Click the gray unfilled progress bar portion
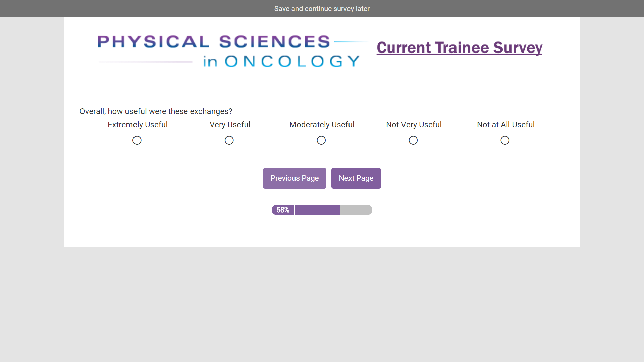The height and width of the screenshot is (362, 644). [x=356, y=210]
